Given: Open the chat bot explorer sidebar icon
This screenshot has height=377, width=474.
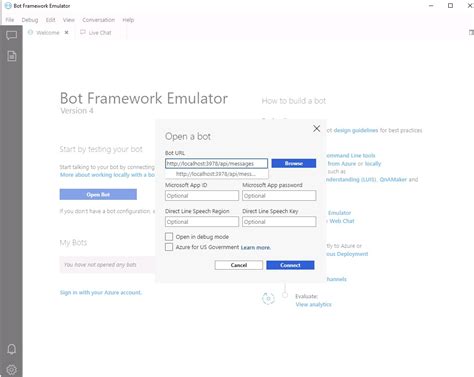Looking at the screenshot, I should tap(12, 35).
